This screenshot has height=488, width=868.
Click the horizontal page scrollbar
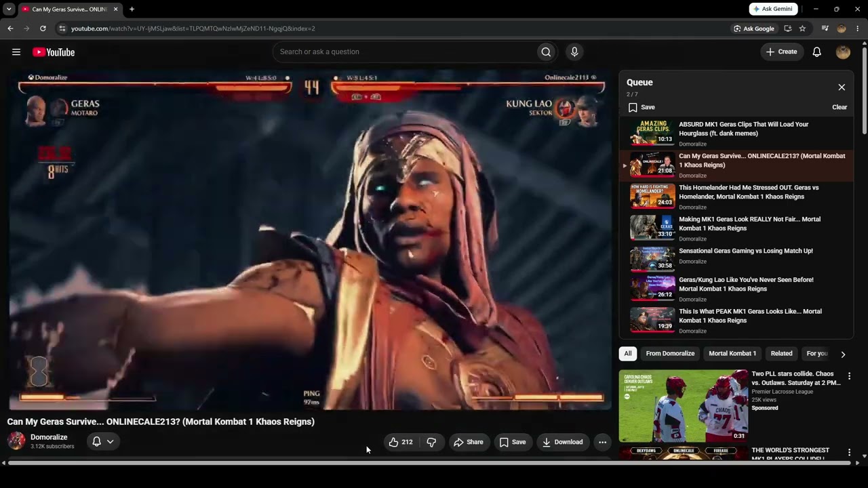click(429, 463)
